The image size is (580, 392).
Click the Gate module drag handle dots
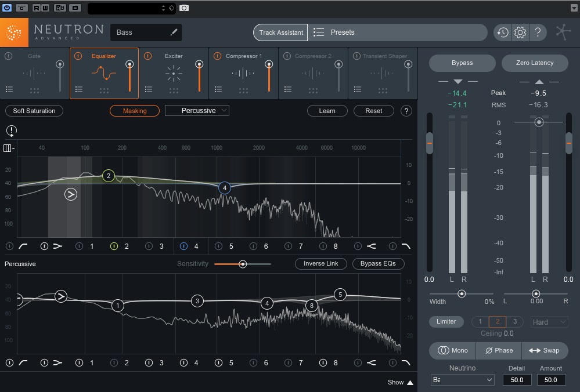[x=34, y=90]
